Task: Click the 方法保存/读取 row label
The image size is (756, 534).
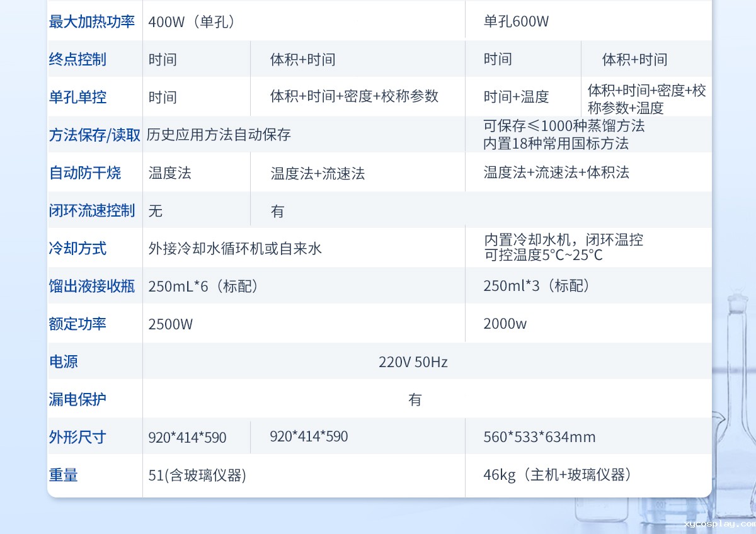Action: pyautogui.click(x=94, y=135)
